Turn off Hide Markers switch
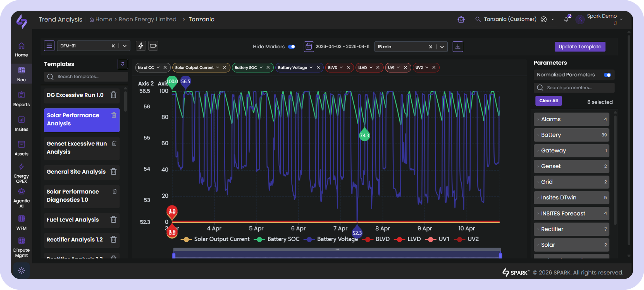The width and height of the screenshot is (644, 290). [292, 47]
